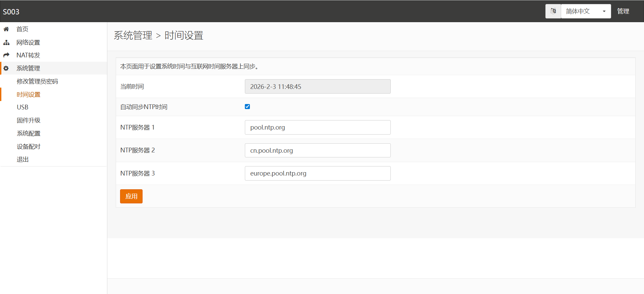Open the 修改管理员密码 page
This screenshot has width=644, height=294.
point(37,82)
